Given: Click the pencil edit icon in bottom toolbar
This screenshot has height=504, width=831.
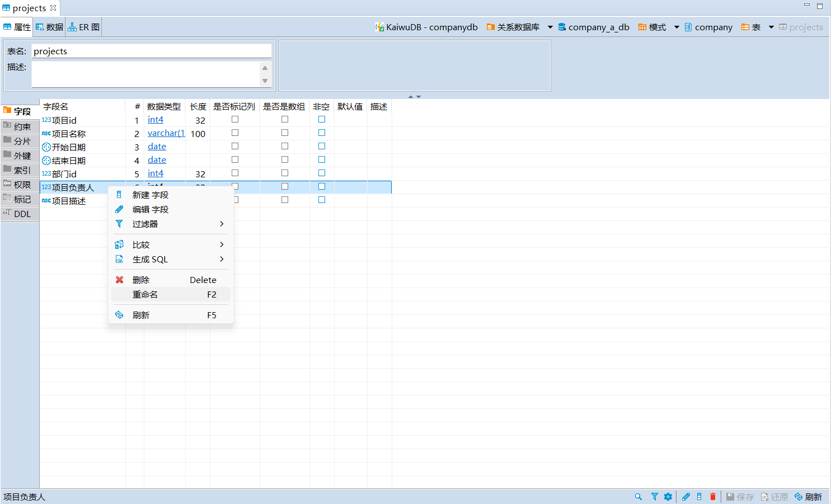Looking at the screenshot, I should (x=686, y=497).
